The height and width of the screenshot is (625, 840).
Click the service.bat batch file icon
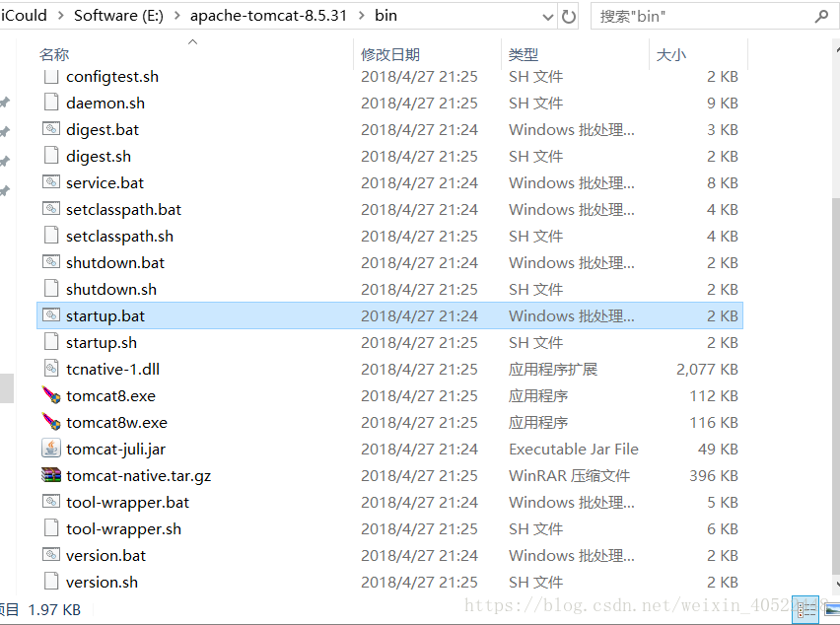click(51, 182)
